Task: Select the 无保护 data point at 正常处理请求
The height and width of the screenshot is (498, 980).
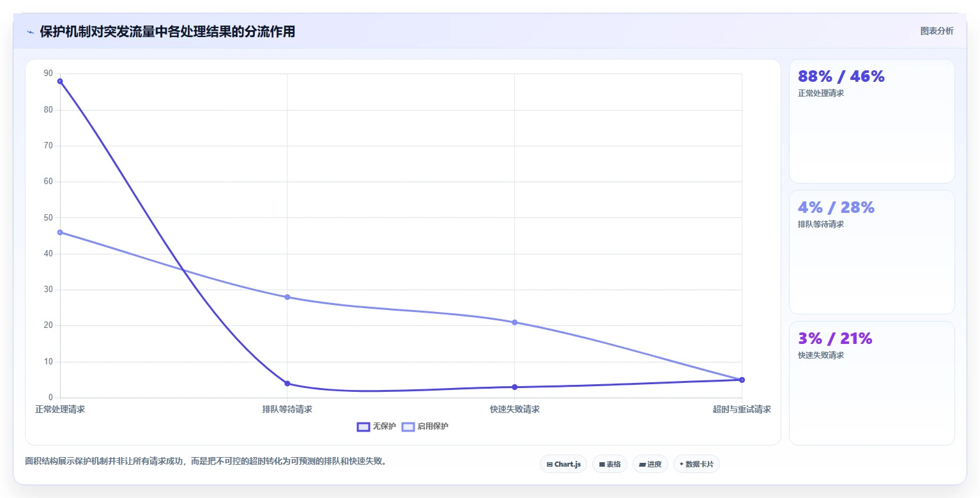Action: 60,81
